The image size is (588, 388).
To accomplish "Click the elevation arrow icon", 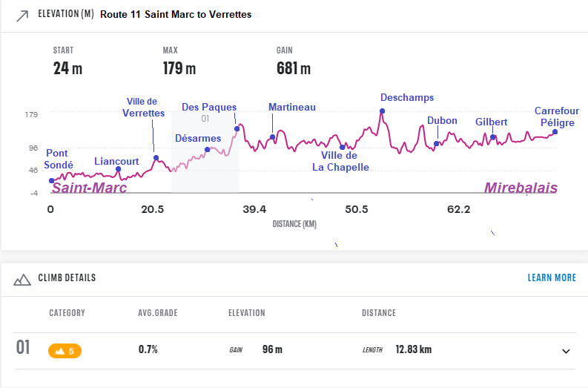I will point(22,15).
